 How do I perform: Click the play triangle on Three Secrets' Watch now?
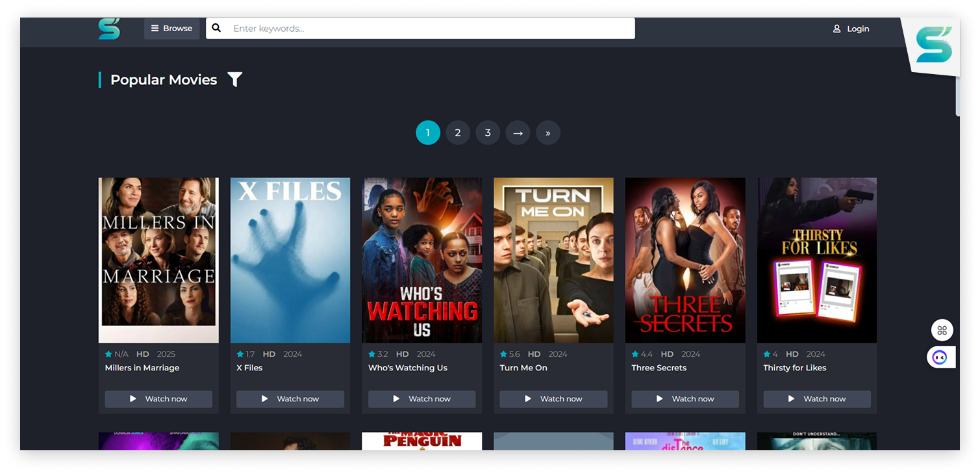pyautogui.click(x=660, y=399)
